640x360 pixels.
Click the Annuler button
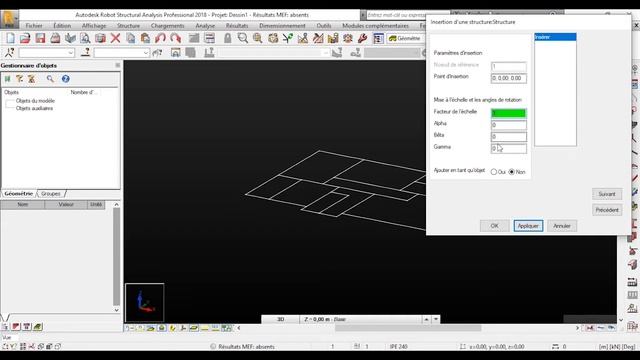(x=562, y=226)
